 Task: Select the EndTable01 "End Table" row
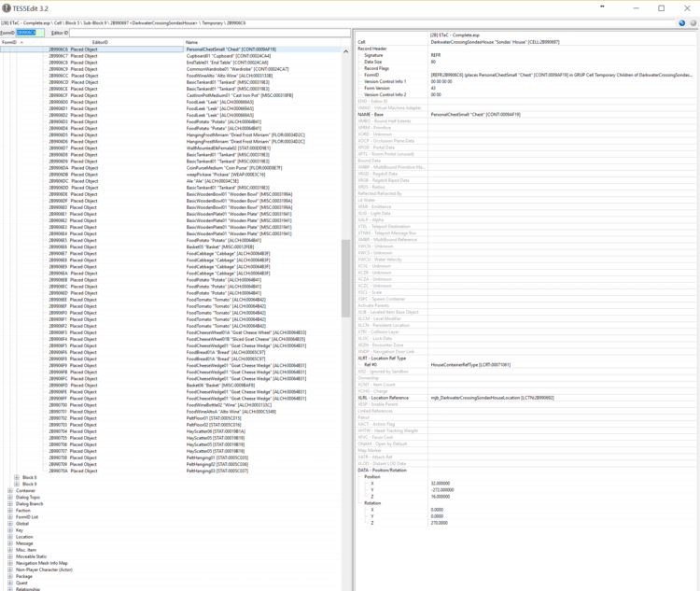pyautogui.click(x=171, y=63)
